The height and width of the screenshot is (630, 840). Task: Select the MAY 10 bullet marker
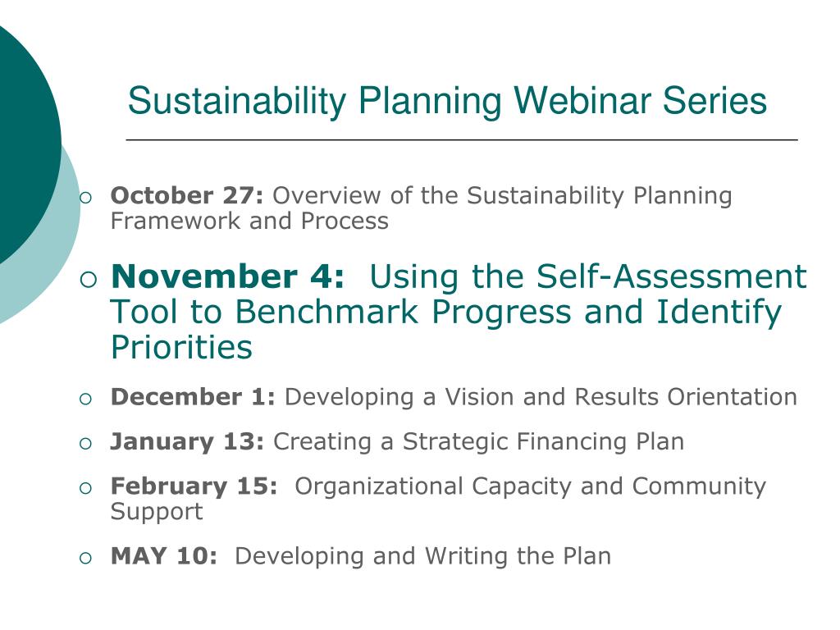click(x=85, y=558)
